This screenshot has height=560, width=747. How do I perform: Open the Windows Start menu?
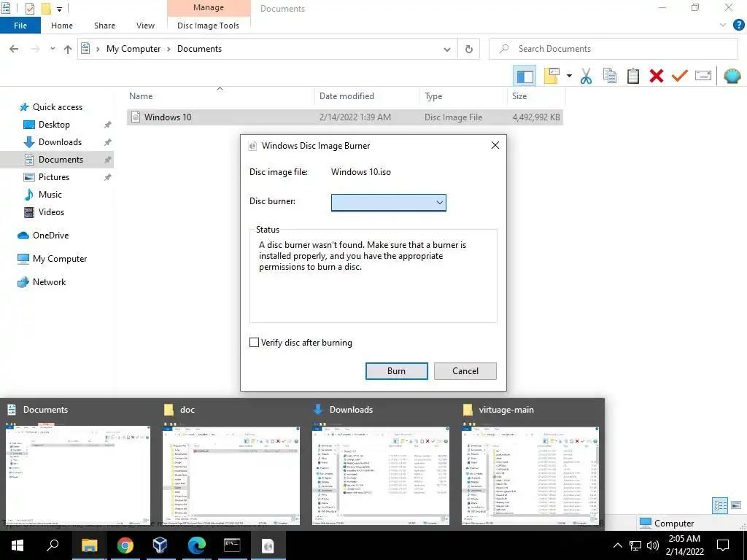pyautogui.click(x=18, y=545)
